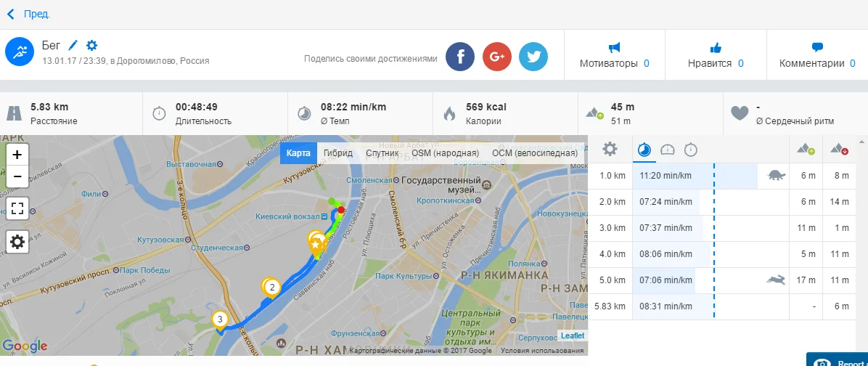Select the speed gauge splits tab
The image size is (868, 366).
coord(668,150)
